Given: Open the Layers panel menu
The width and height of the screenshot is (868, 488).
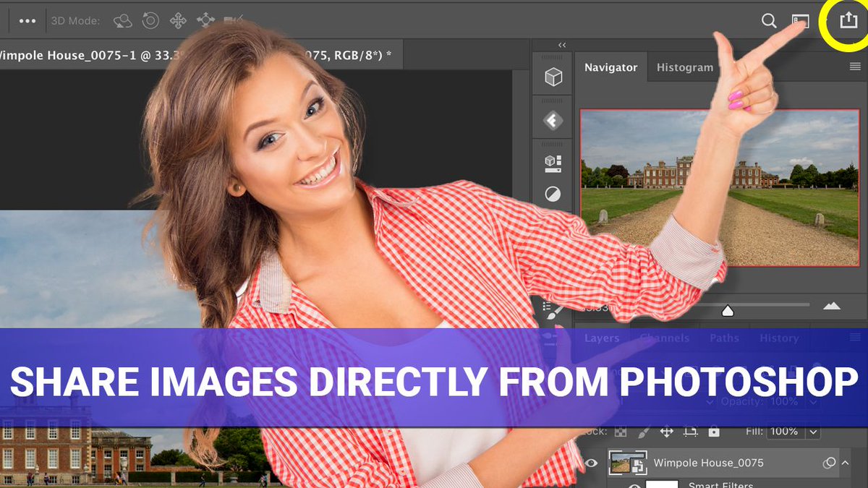Looking at the screenshot, I should [855, 338].
